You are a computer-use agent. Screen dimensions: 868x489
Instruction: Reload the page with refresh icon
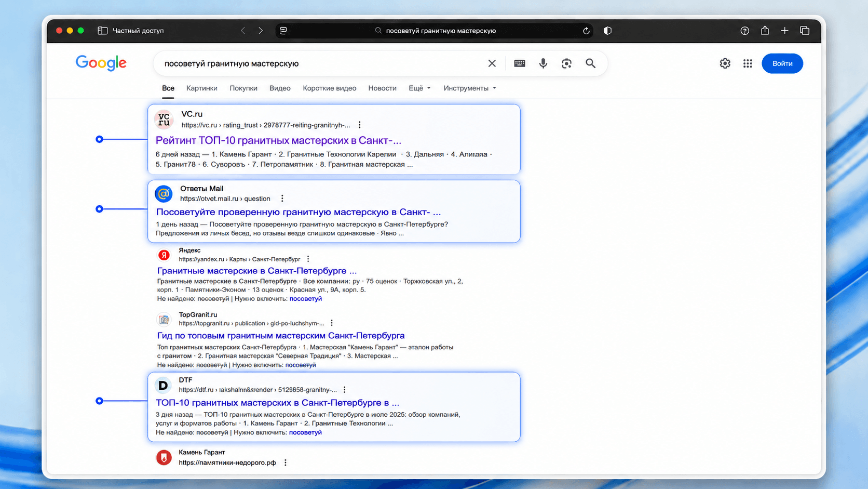586,31
